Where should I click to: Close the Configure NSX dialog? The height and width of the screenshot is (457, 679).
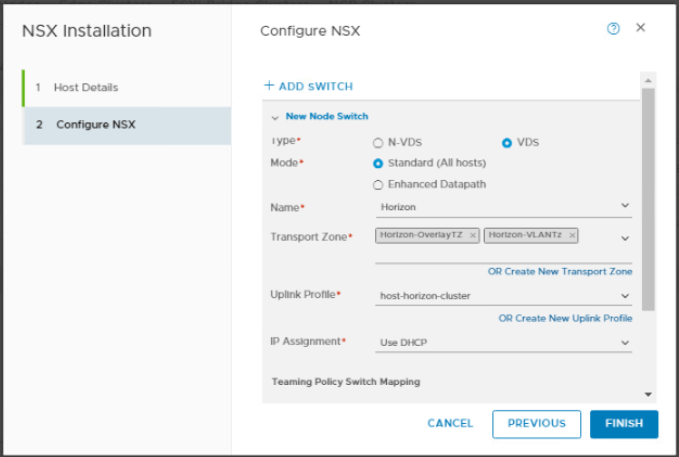[x=641, y=28]
